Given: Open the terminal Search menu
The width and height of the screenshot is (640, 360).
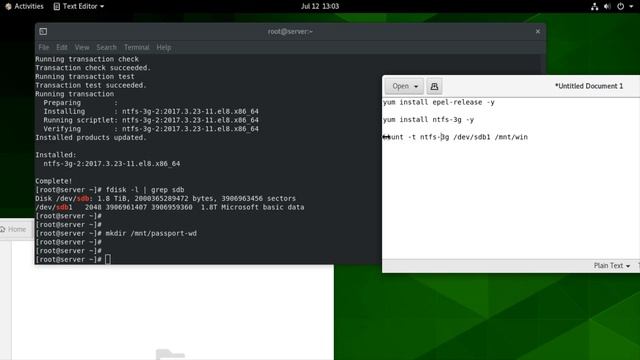Looking at the screenshot, I should [107, 47].
